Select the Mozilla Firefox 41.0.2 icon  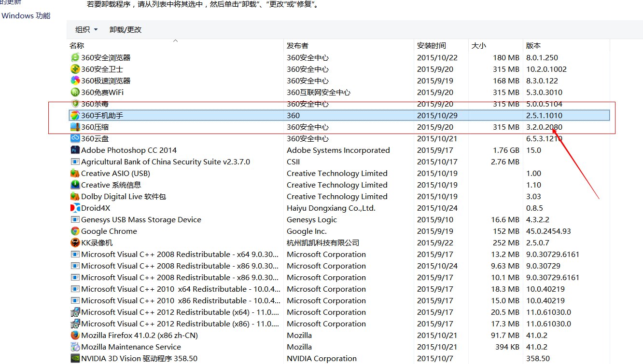click(75, 335)
